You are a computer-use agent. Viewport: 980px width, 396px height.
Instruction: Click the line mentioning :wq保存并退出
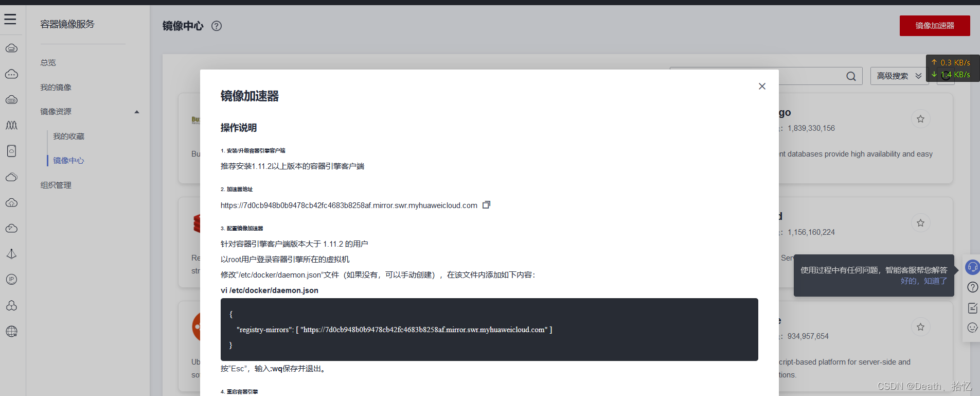coord(274,369)
